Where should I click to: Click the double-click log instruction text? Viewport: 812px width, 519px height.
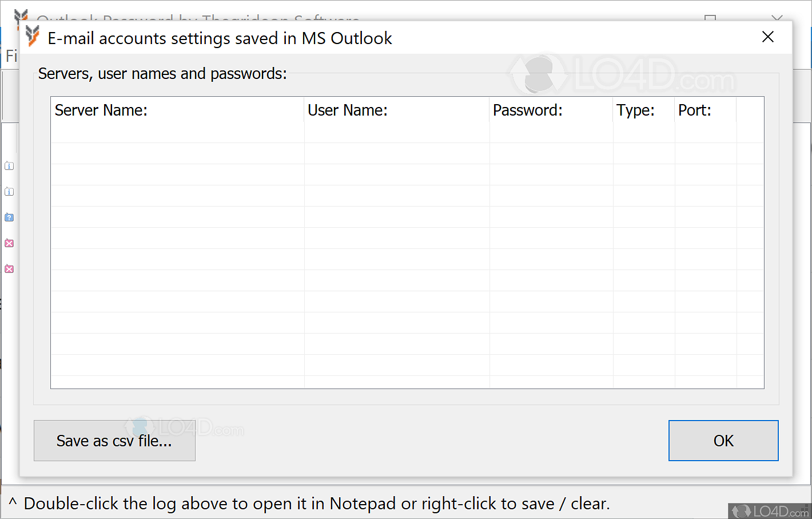pyautogui.click(x=312, y=504)
